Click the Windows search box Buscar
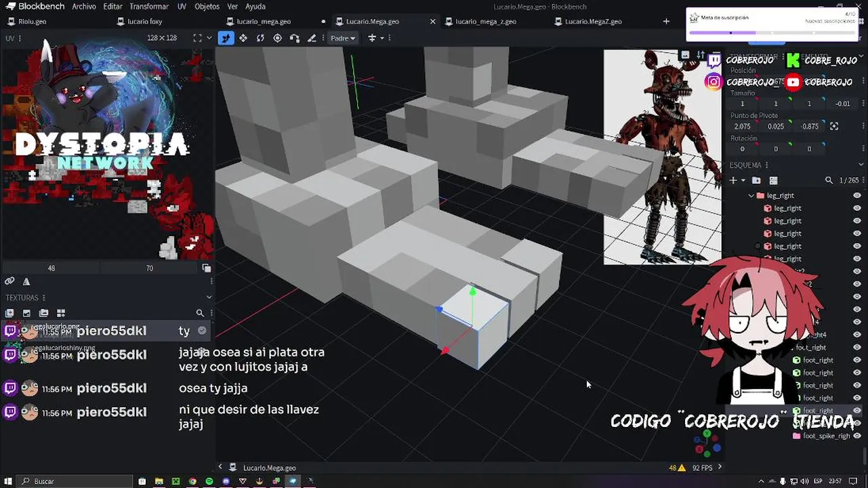This screenshot has width=868, height=488. pyautogui.click(x=75, y=481)
